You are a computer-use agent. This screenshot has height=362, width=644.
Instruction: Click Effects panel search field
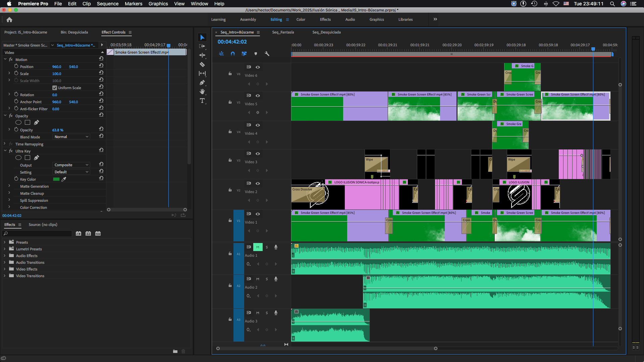coord(37,234)
